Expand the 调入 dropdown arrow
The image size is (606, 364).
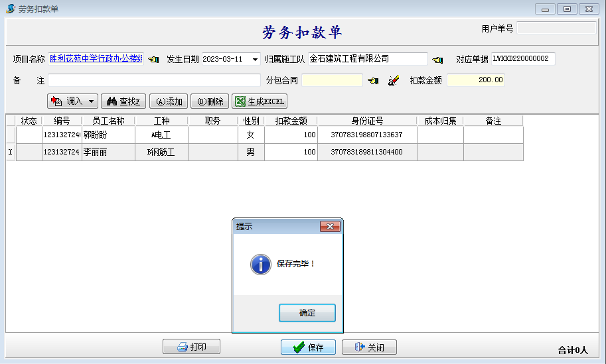coord(91,101)
